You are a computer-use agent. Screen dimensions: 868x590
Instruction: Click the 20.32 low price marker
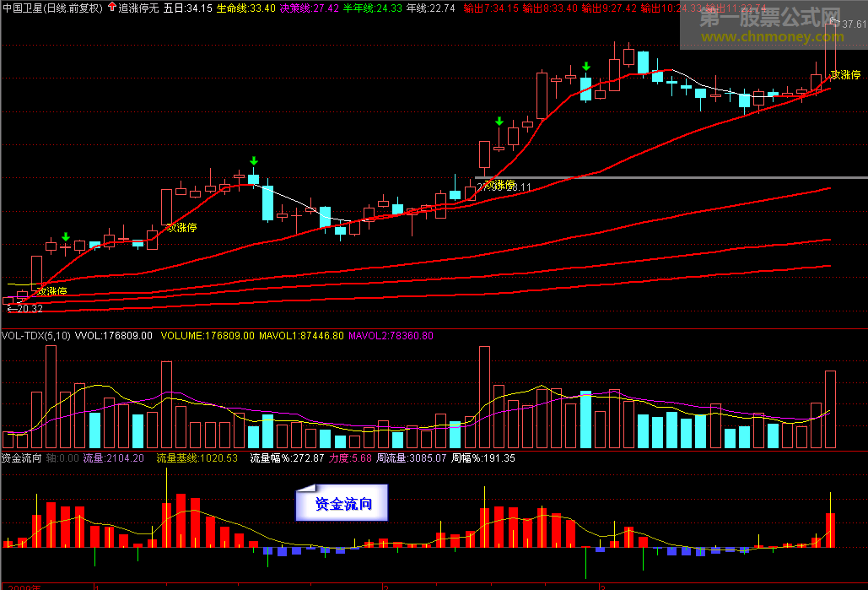(30, 309)
